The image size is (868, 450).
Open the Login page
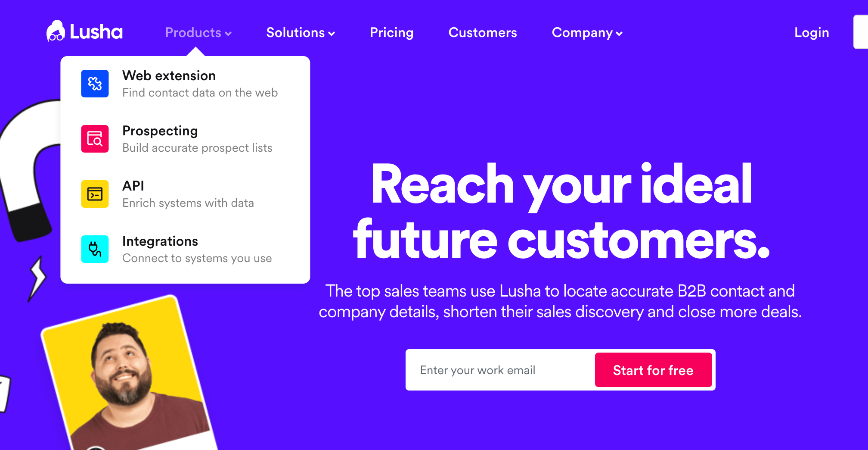pos(811,32)
